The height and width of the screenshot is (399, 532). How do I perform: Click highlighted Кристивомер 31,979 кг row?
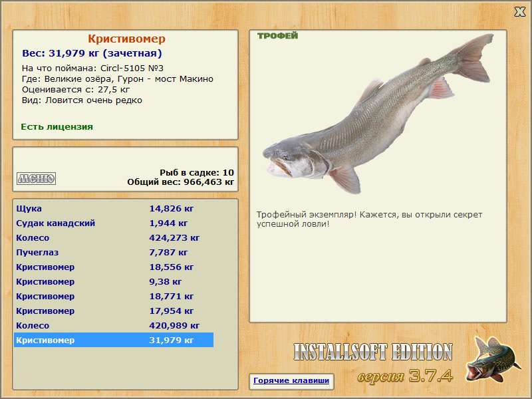point(113,340)
